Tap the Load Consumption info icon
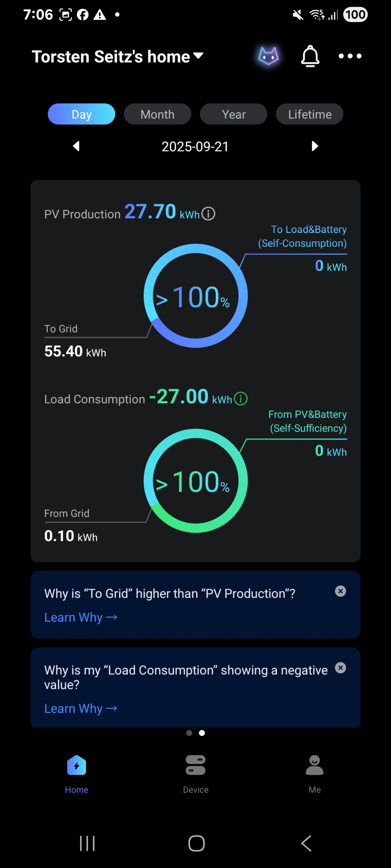 coord(241,399)
